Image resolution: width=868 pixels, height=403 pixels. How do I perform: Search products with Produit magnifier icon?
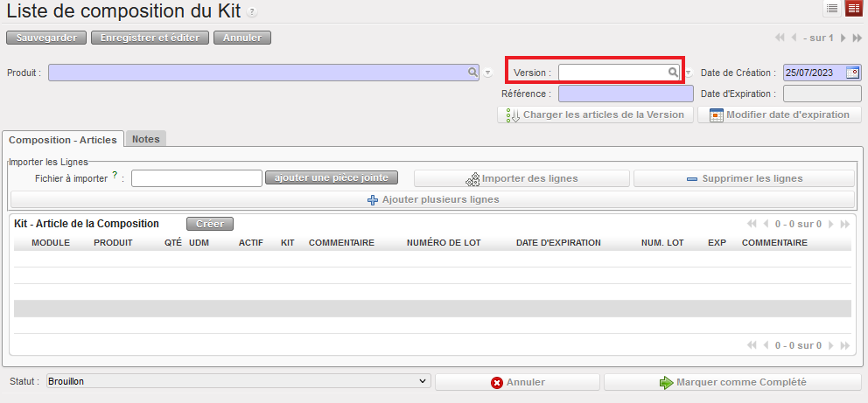[472, 73]
